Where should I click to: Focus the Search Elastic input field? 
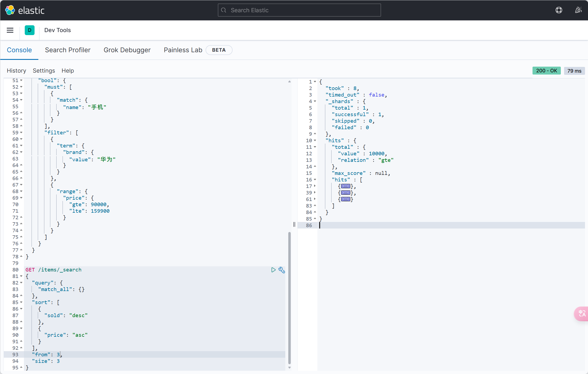coord(299,10)
